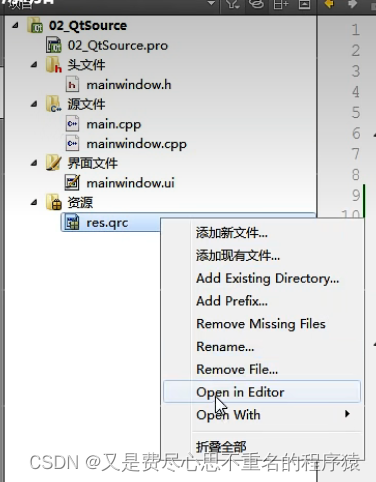Click line number 3 in editor gutter
Screen dimensions: 376x482
click(356, 71)
